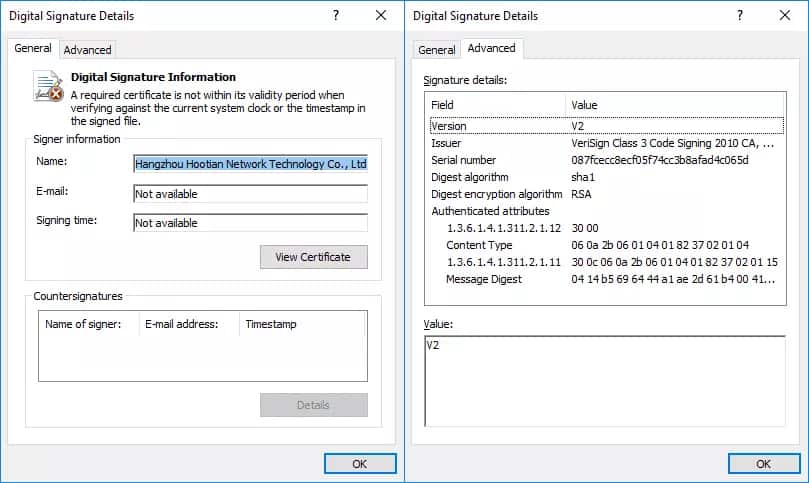
Task: Click the Field column header
Action: pyautogui.click(x=494, y=105)
